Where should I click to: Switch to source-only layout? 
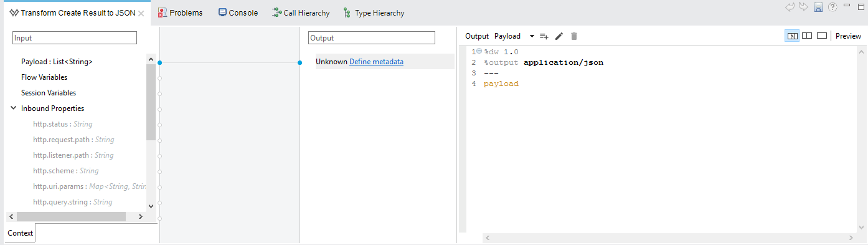[x=822, y=36]
